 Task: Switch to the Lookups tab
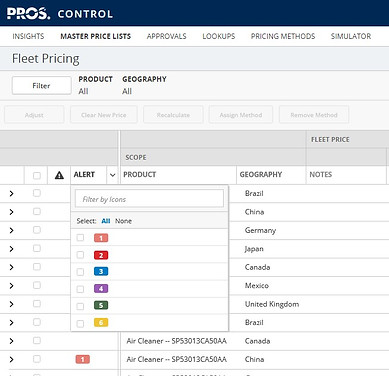coord(219,36)
